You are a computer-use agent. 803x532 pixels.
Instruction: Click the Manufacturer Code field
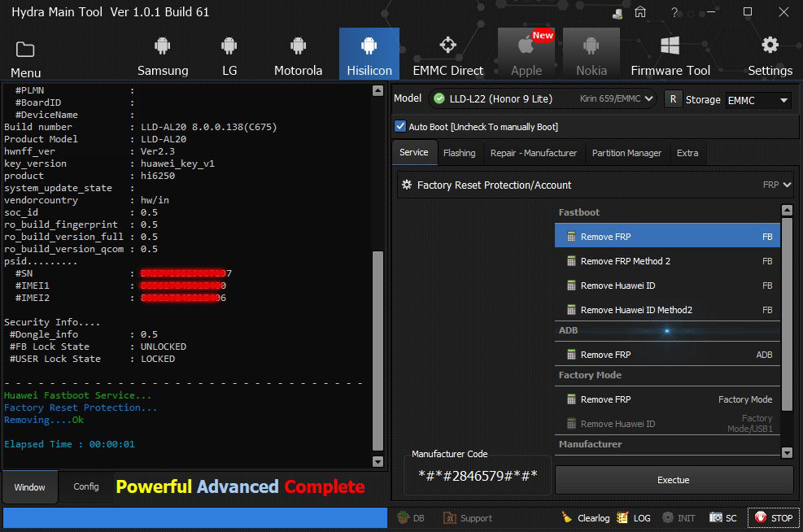click(x=478, y=476)
